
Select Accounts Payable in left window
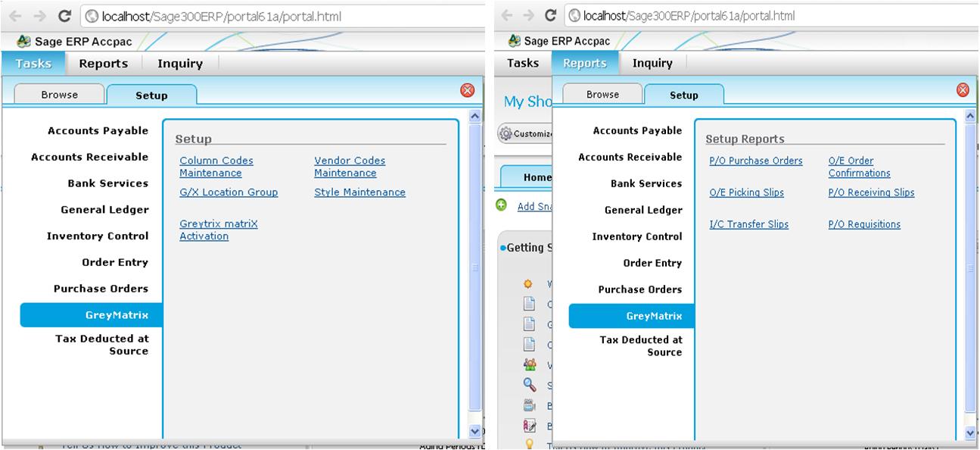point(98,131)
